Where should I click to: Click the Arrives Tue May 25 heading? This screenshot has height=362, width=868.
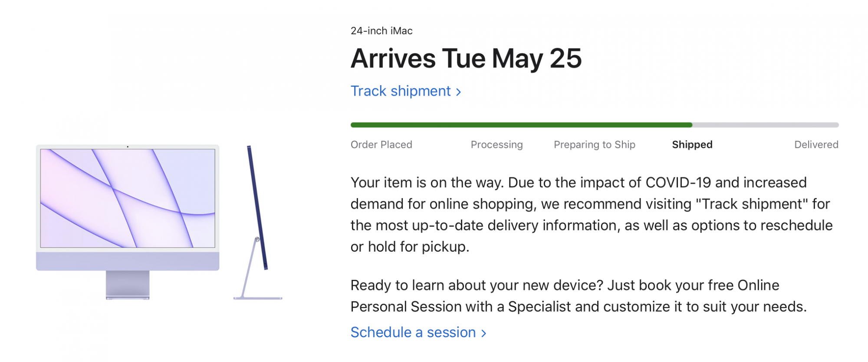click(x=466, y=59)
